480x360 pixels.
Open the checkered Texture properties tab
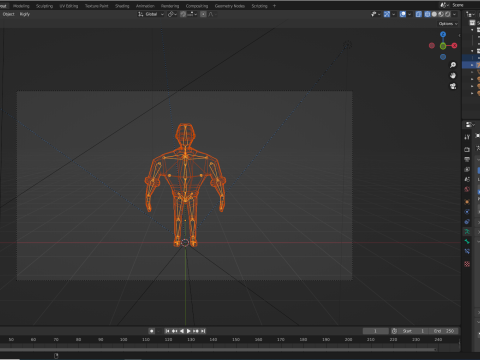point(467,264)
